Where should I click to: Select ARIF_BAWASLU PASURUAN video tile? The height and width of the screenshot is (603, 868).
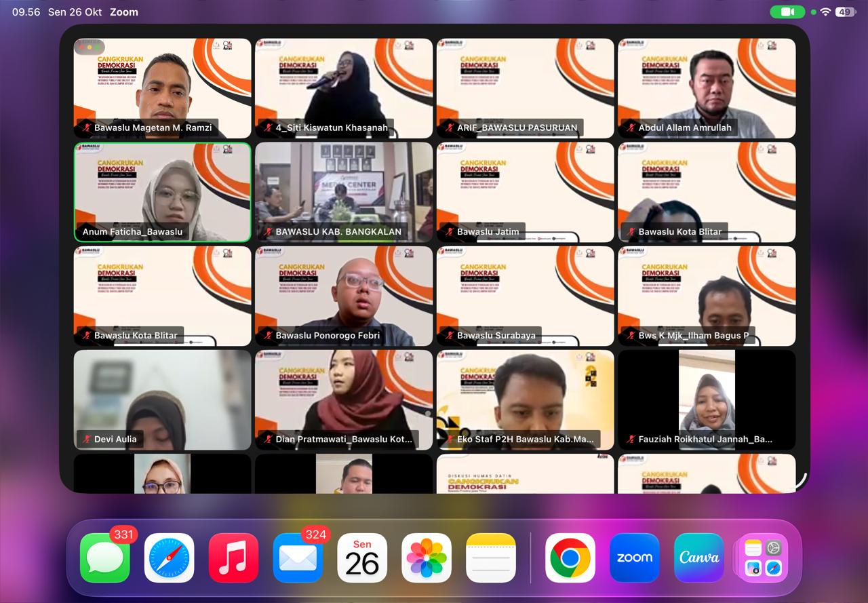(525, 88)
